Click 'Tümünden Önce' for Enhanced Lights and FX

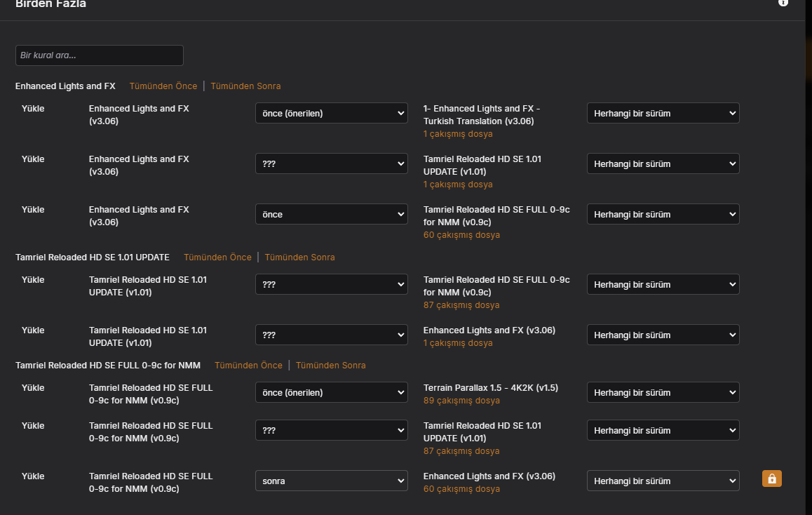tap(163, 86)
